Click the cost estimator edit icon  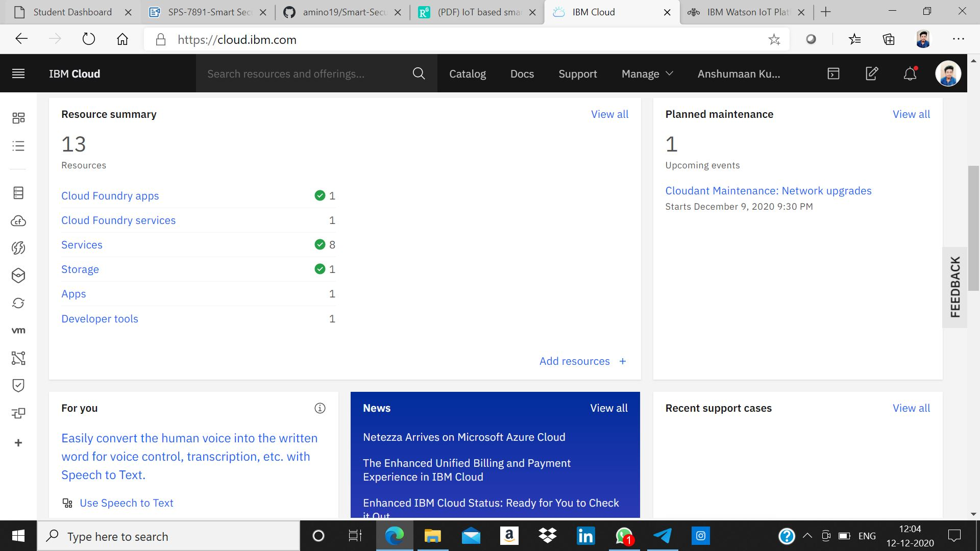872,73
